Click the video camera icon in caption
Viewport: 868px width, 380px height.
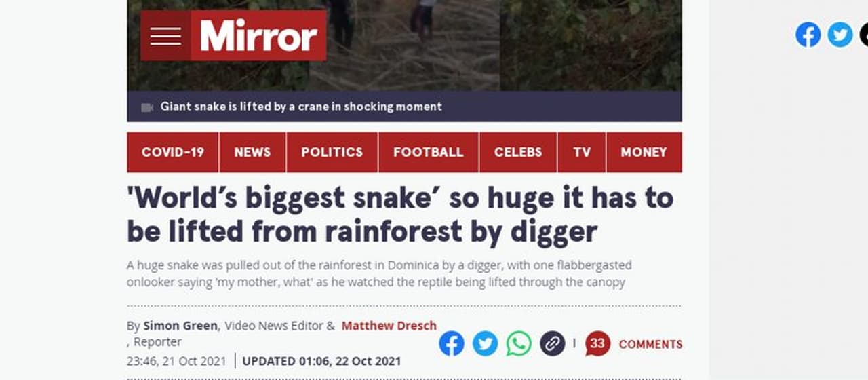pos(146,107)
